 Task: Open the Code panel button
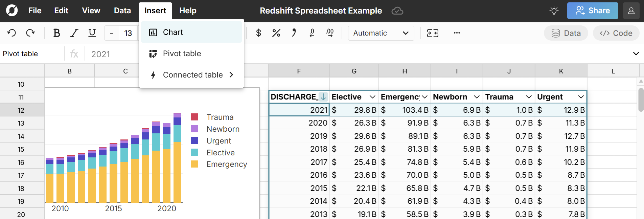pyautogui.click(x=616, y=33)
